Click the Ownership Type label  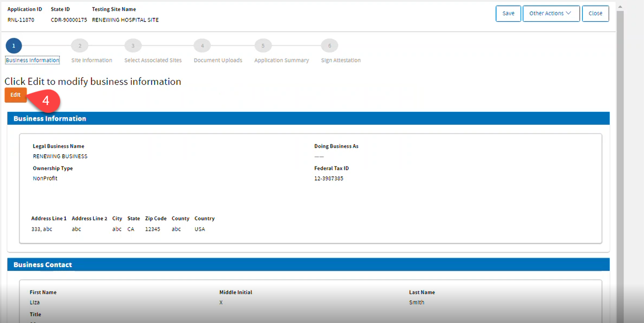click(x=53, y=168)
